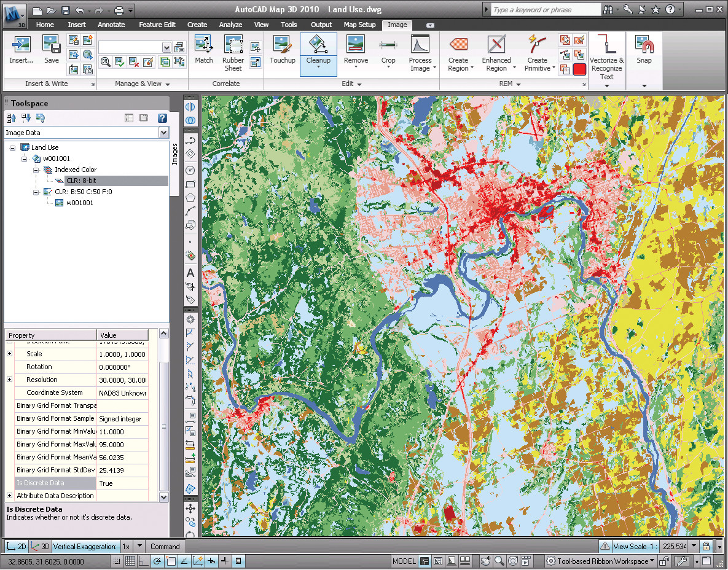Viewport: 728px width, 570px height.
Task: Expand the Attribute Data Description property
Action: [9, 496]
